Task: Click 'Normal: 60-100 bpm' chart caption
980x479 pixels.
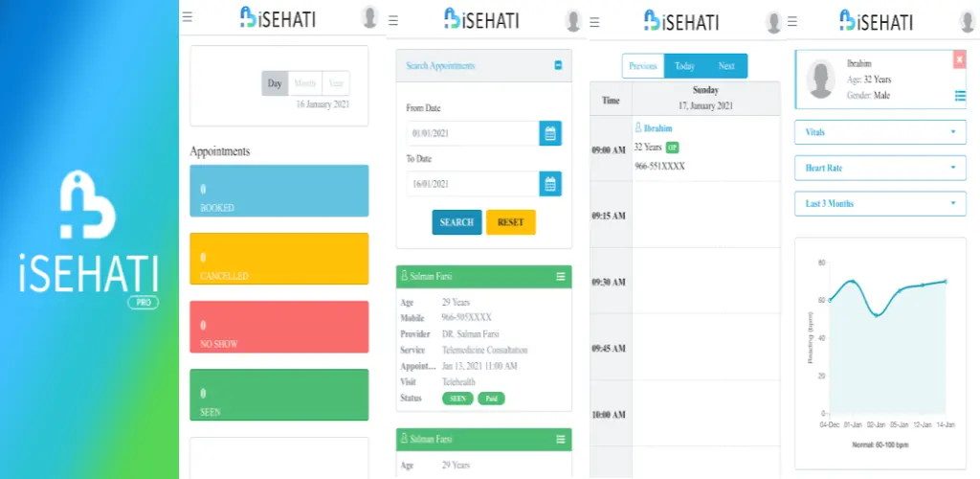Action: [x=880, y=445]
